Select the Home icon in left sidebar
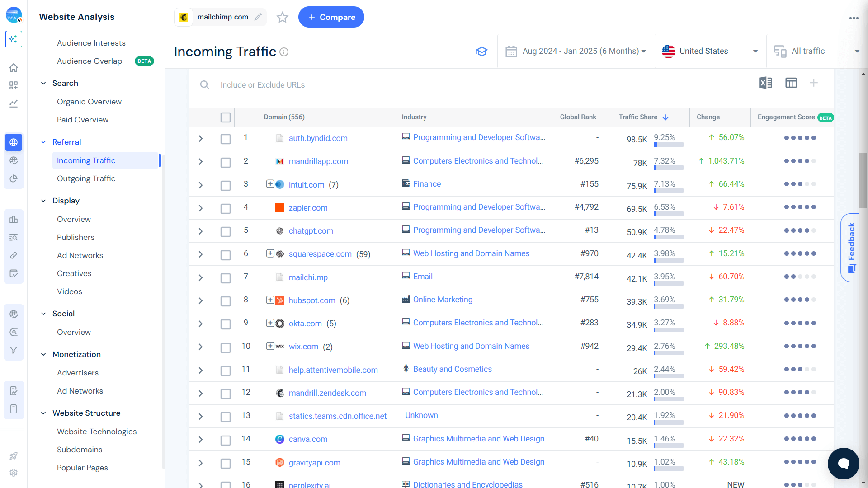This screenshot has height=488, width=868. point(14,67)
